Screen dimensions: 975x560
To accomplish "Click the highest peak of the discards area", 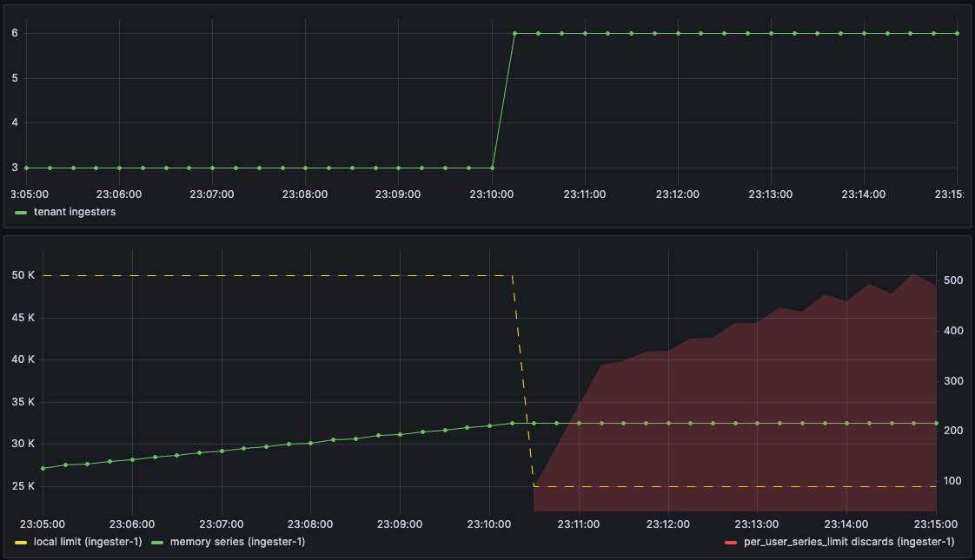I will coord(913,274).
